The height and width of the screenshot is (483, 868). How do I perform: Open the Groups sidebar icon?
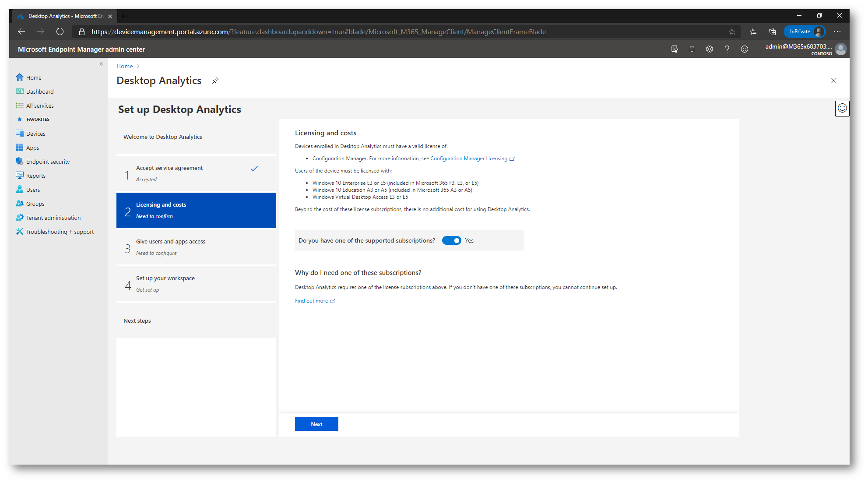(x=20, y=204)
